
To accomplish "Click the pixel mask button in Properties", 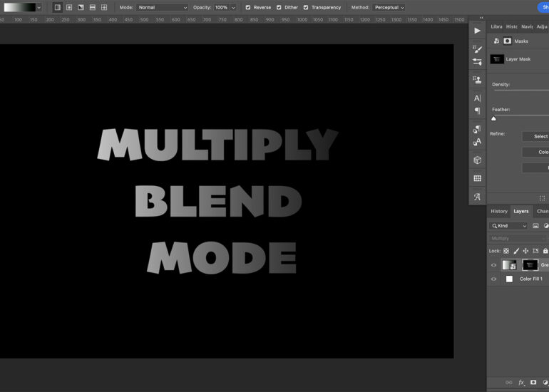I will [508, 41].
